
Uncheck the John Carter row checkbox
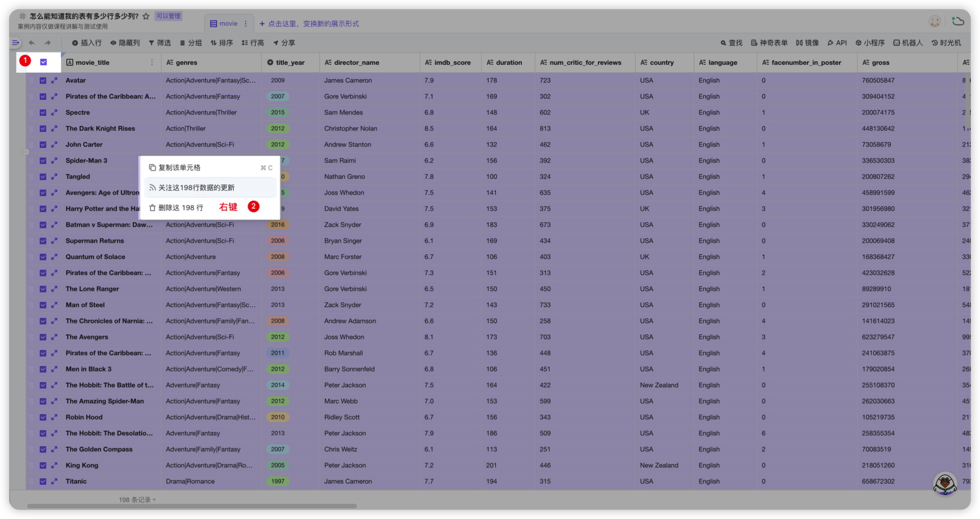[43, 144]
